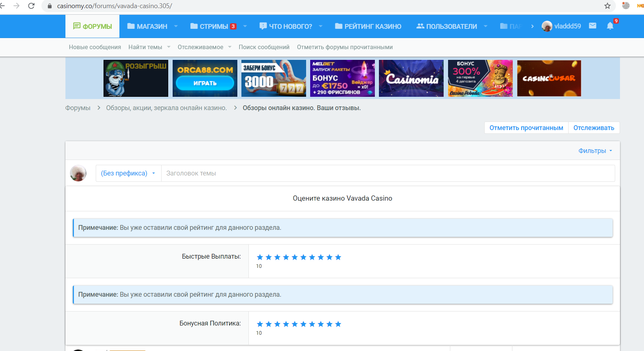Open private messages envelope icon
Image resolution: width=644 pixels, height=351 pixels.
[x=593, y=26]
